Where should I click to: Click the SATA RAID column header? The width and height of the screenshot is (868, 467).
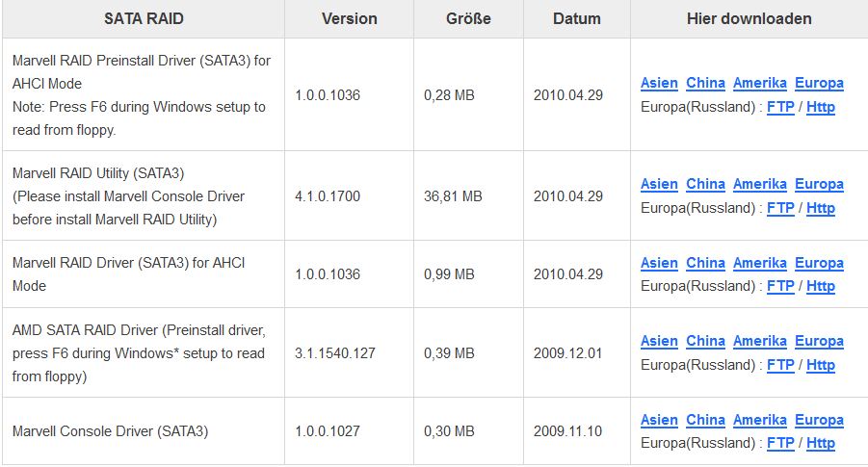[144, 19]
